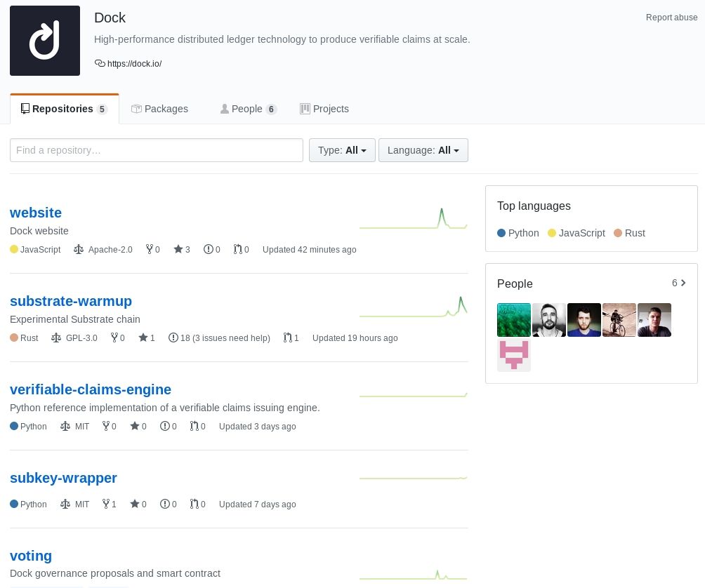Image resolution: width=705 pixels, height=588 pixels.
Task: Select Rust in Top languages
Action: (629, 233)
